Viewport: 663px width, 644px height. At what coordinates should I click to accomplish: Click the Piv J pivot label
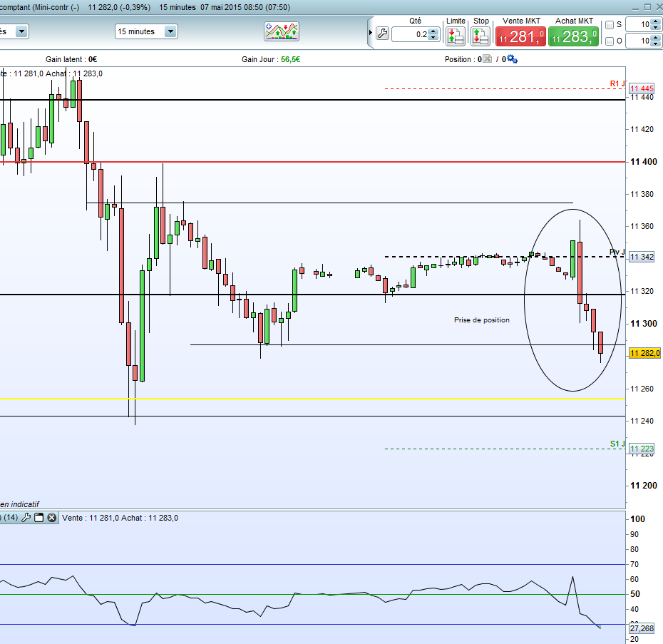pos(617,252)
